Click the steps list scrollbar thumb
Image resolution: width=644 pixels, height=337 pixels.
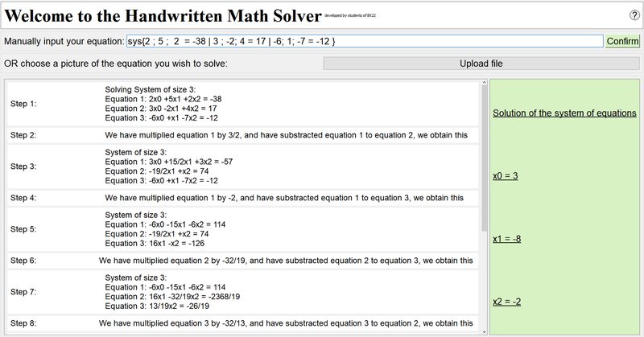coord(485,158)
